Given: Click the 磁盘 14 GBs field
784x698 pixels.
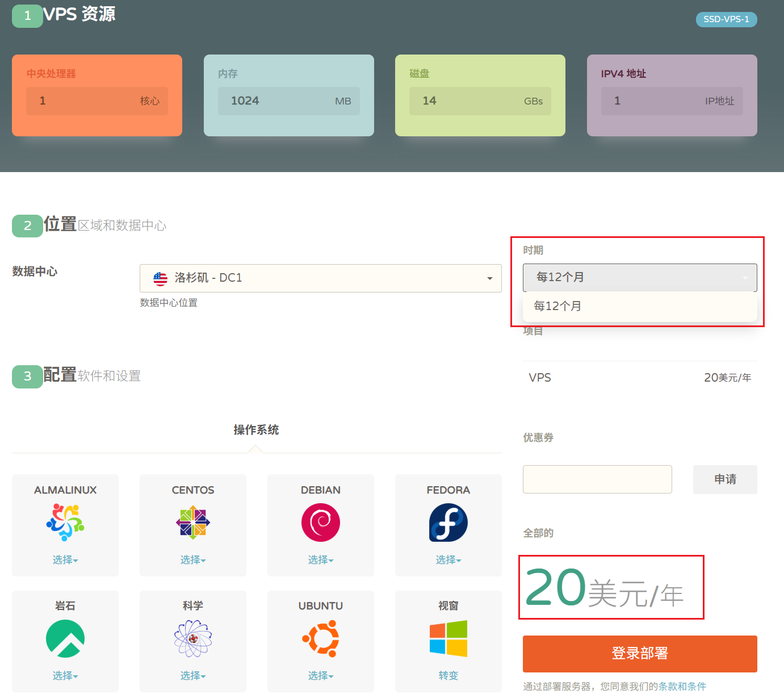Looking at the screenshot, I should 480,101.
